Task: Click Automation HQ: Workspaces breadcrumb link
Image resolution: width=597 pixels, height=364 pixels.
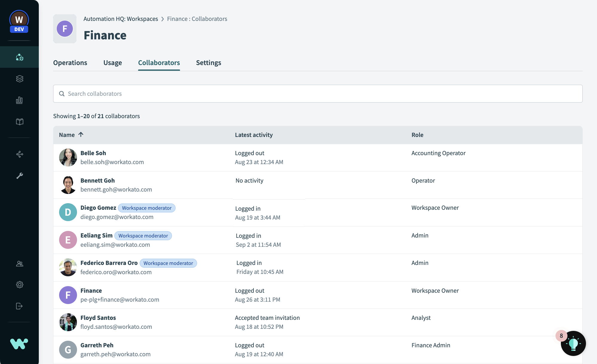Action: [121, 19]
